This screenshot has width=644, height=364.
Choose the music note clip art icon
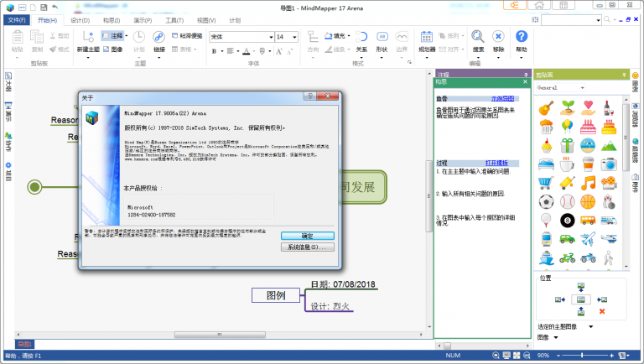pos(587,182)
